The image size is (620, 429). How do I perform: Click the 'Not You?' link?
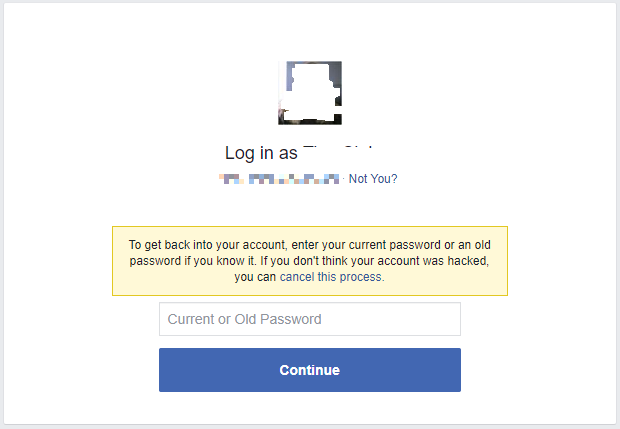(x=373, y=179)
